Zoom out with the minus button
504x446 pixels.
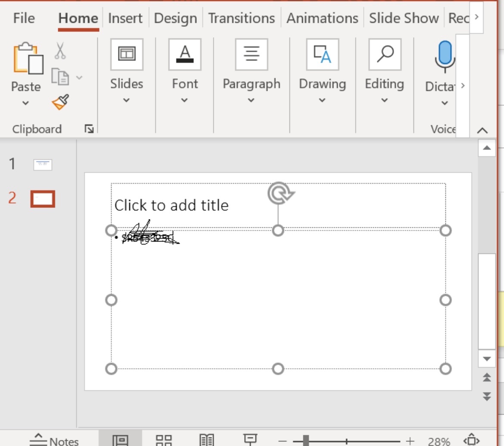283,441
